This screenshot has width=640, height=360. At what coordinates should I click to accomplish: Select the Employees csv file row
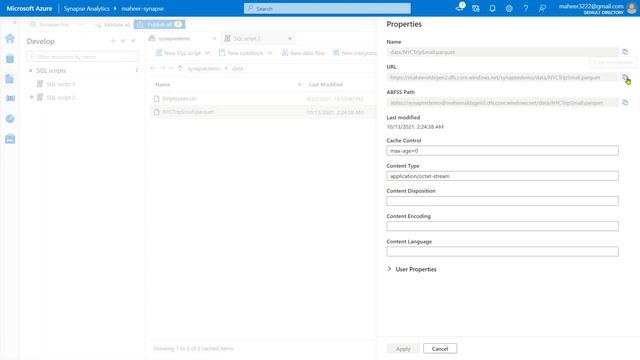[263, 99]
